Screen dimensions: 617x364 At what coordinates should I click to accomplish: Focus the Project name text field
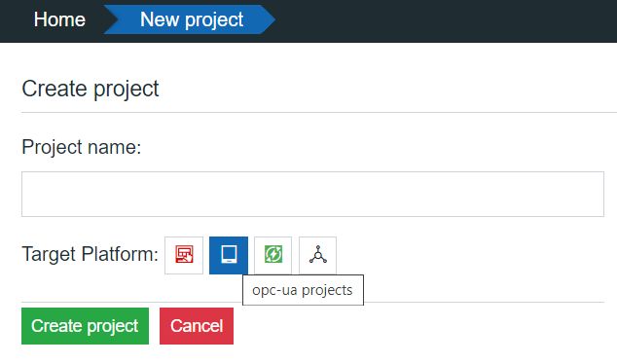312,194
